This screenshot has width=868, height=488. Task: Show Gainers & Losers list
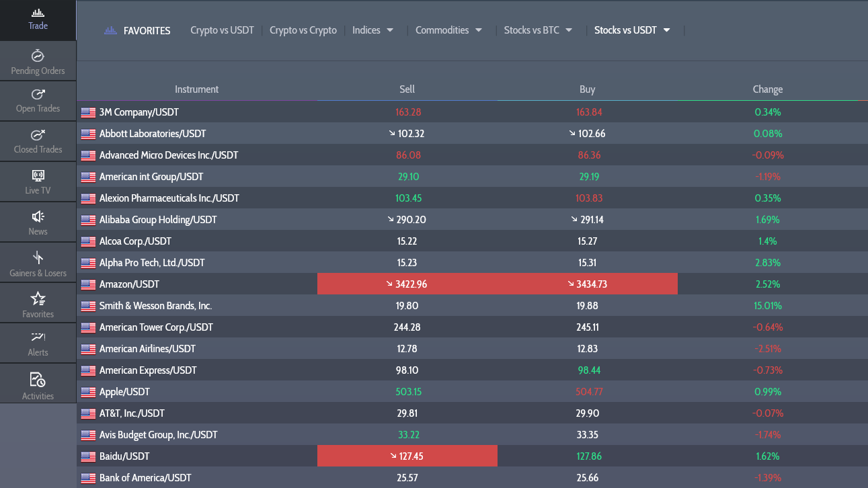(38, 263)
